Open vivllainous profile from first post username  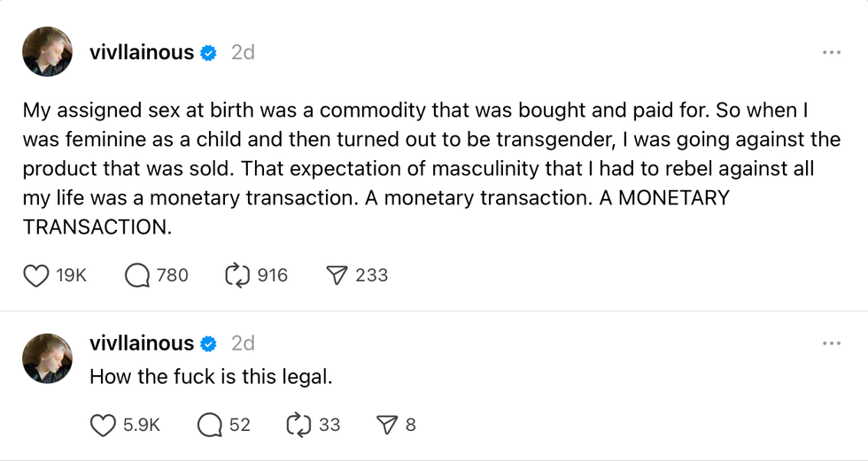pyautogui.click(x=142, y=52)
